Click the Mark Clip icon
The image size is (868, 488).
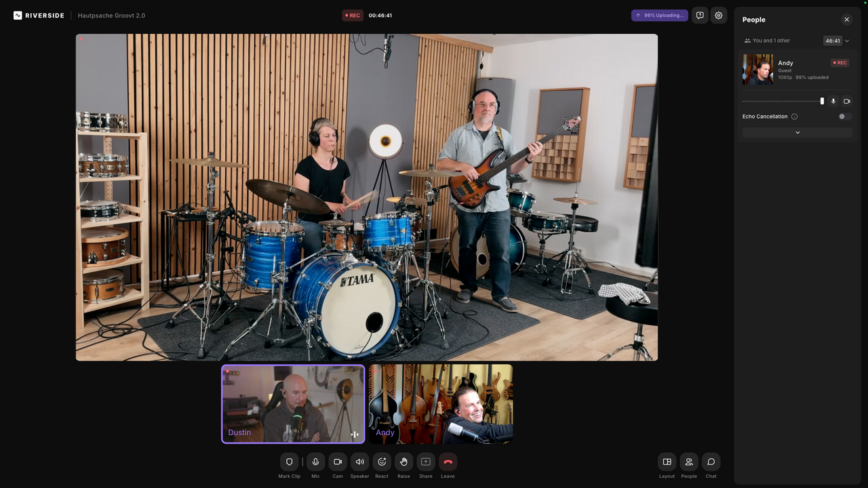pyautogui.click(x=289, y=462)
